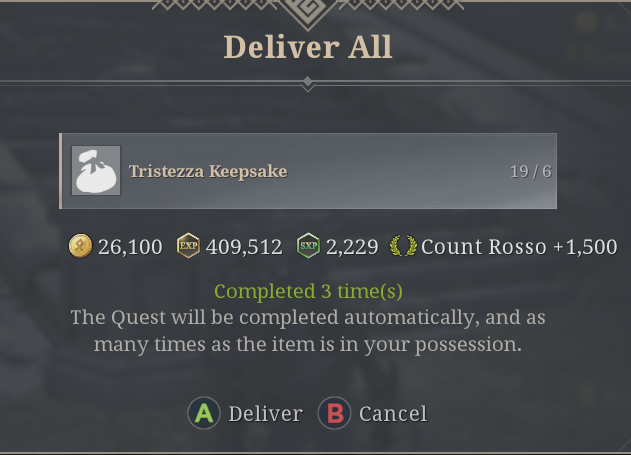Viewport: 631px width, 455px height.
Task: Click the laurel wreath reputation icon
Action: [403, 246]
